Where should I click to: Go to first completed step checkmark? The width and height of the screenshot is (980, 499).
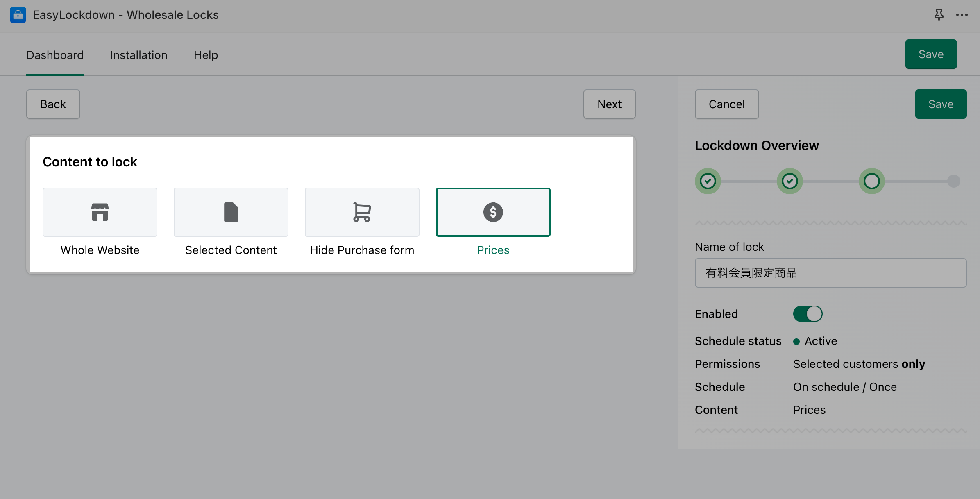[x=708, y=181]
